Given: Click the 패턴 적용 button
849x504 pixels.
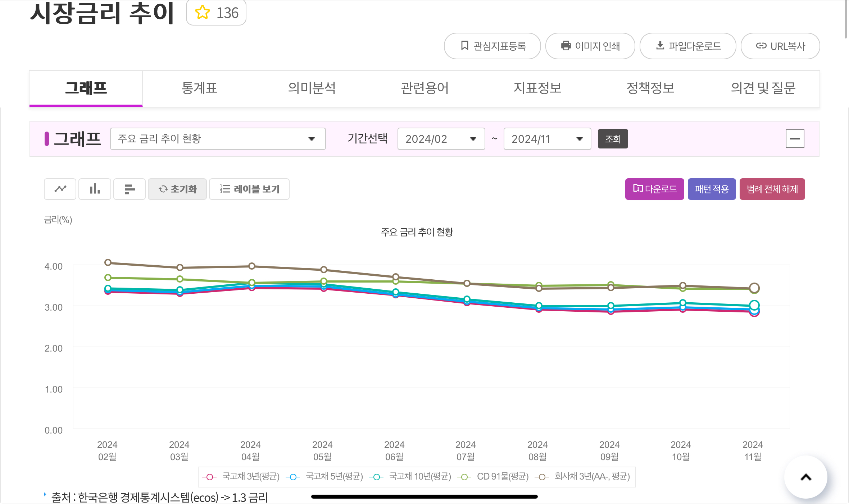Looking at the screenshot, I should click(x=712, y=189).
